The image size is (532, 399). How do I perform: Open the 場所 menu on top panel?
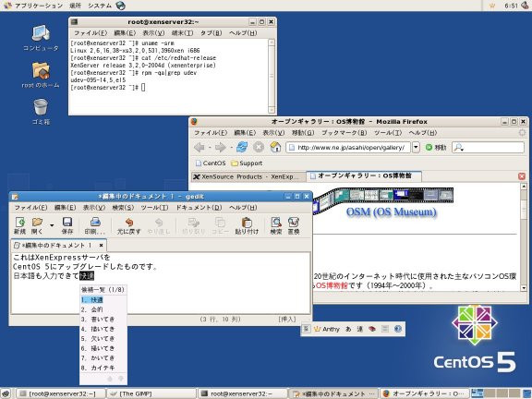(x=76, y=6)
